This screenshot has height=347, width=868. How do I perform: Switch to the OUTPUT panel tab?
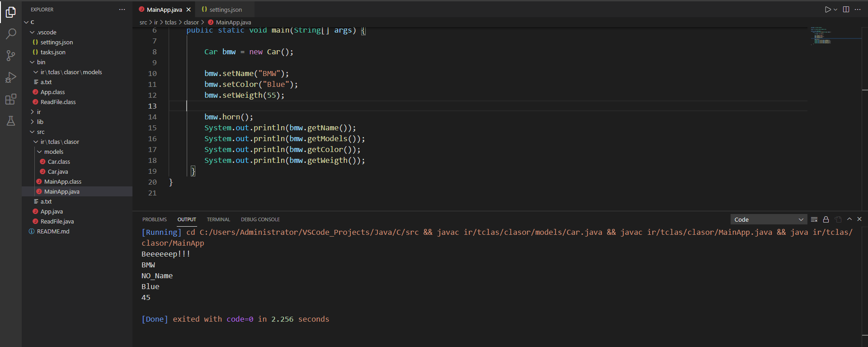187,219
